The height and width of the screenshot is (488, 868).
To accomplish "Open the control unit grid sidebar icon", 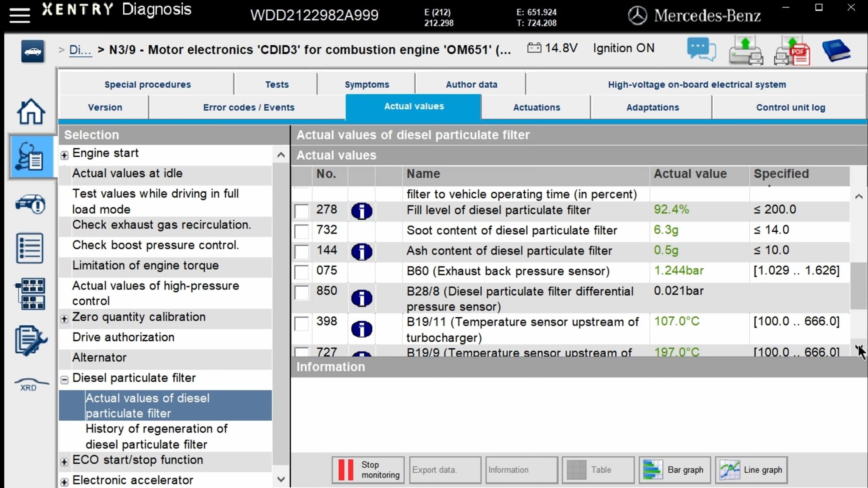I will (31, 294).
